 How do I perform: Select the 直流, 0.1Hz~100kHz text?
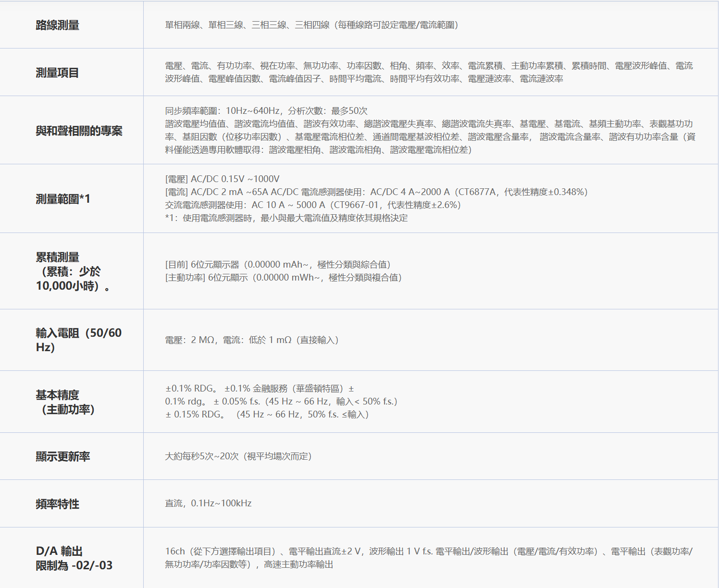click(x=209, y=503)
